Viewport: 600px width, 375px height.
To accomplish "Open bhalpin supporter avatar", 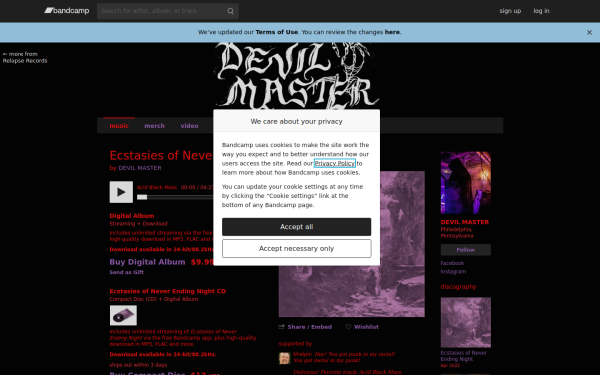I will [x=284, y=358].
